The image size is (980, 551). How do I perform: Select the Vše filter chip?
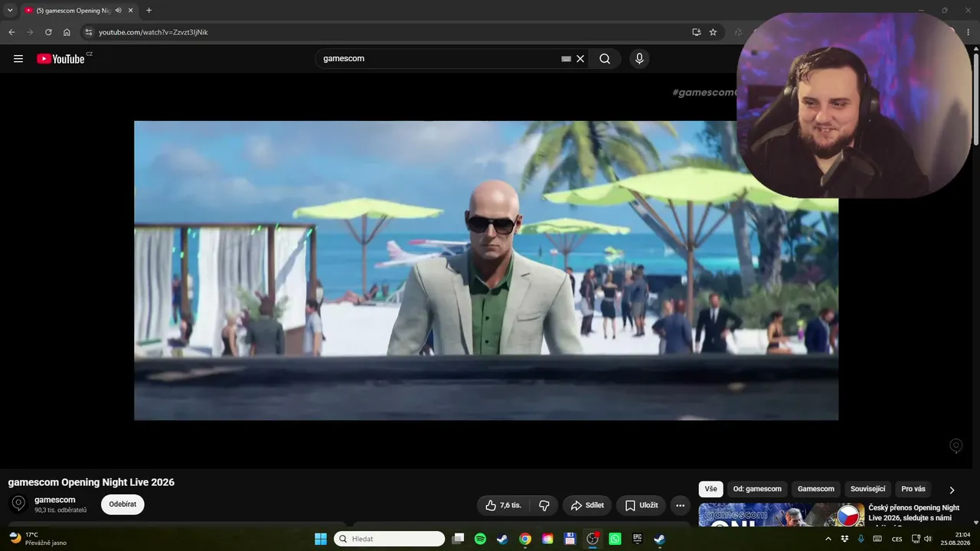pos(710,489)
